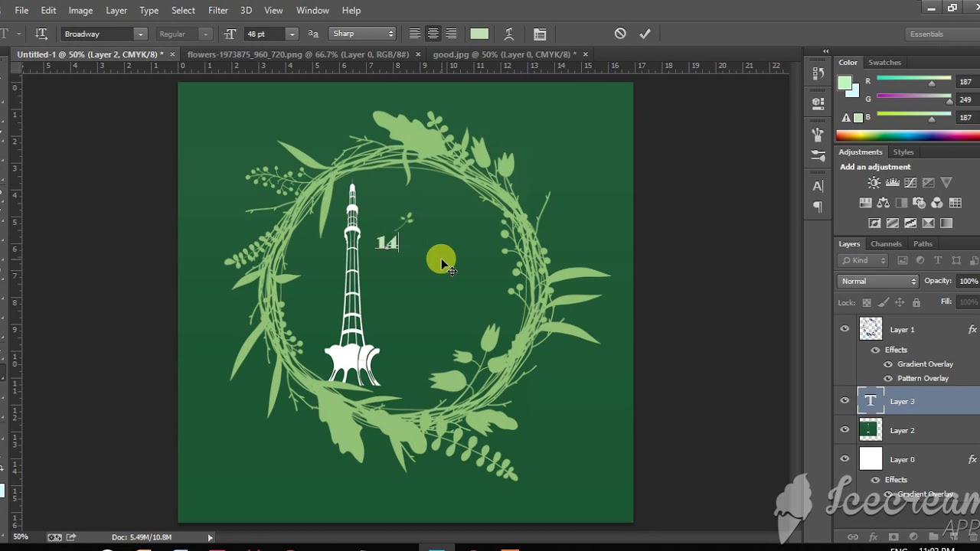Viewport: 980px width, 551px height.
Task: Filter layers by shape layers
Action: pos(956,261)
